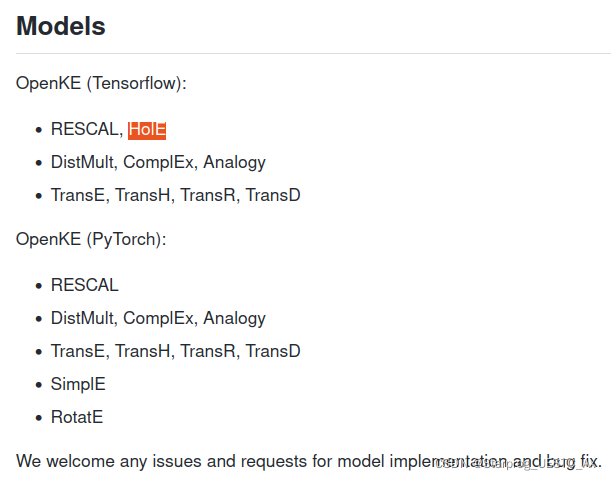This screenshot has height=480, width=611.
Task: Click TransR in the Tensorflow list
Action: (x=209, y=195)
